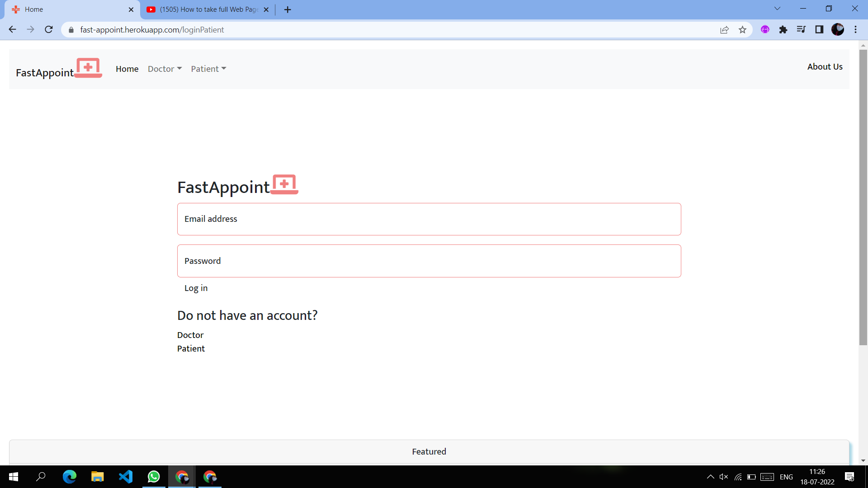
Task: Open the tab search chevron
Action: click(777, 9)
